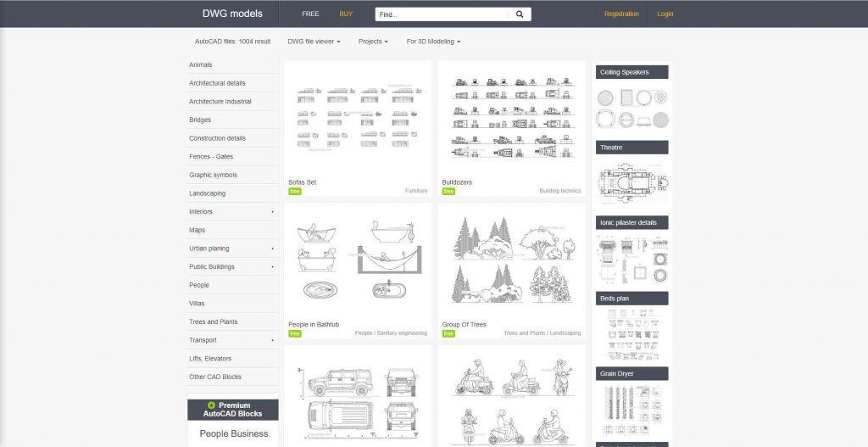Click the Trees and Plants / Landscaping tag
Image resolution: width=868 pixels, height=447 pixels.
click(542, 333)
